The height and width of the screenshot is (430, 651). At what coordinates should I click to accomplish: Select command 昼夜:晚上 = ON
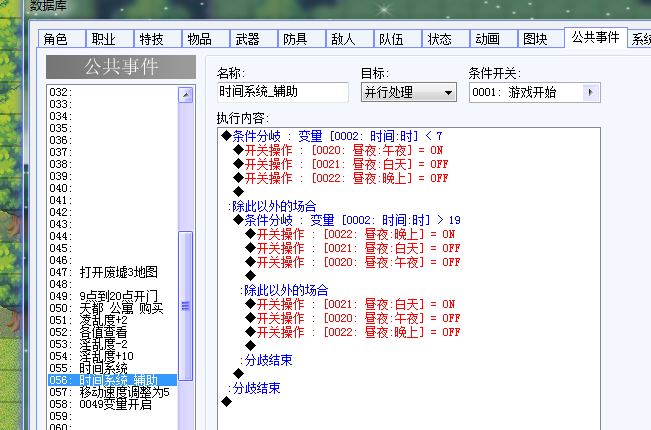click(350, 235)
